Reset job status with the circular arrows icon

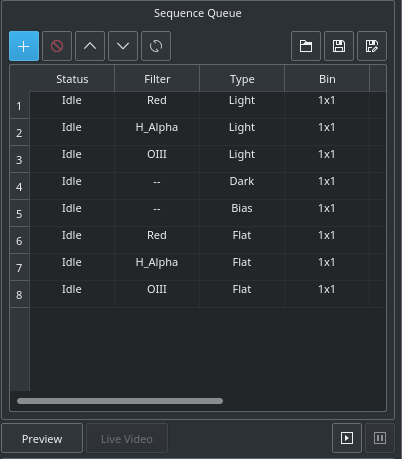pos(156,46)
